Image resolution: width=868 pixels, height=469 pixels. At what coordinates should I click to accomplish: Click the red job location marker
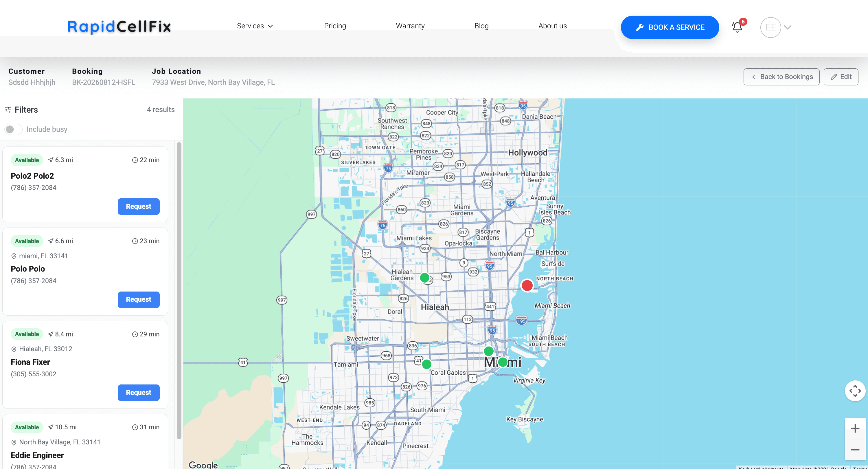tap(527, 285)
